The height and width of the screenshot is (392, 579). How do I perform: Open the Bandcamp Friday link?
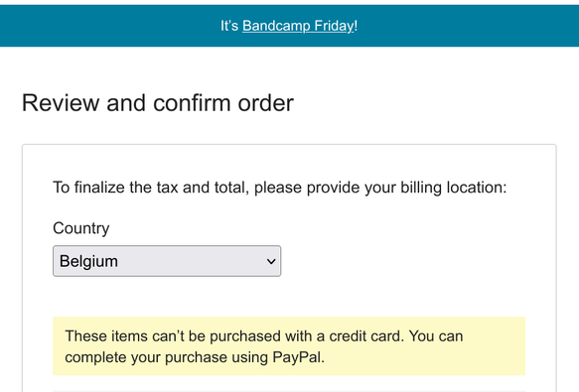[298, 26]
